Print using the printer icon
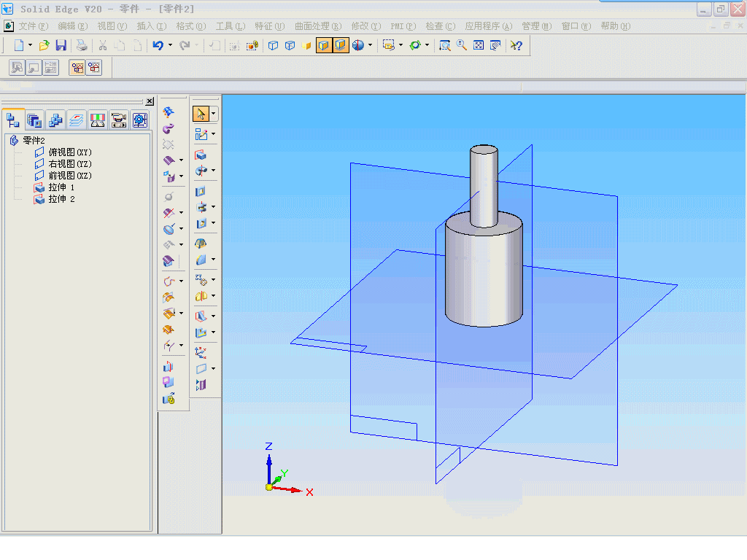This screenshot has height=560, width=747. 82,45
